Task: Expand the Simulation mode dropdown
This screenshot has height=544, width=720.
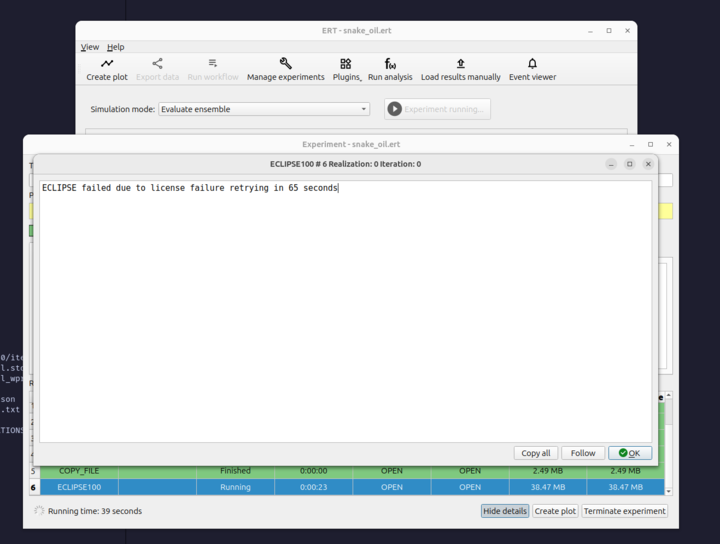Action: [264, 109]
